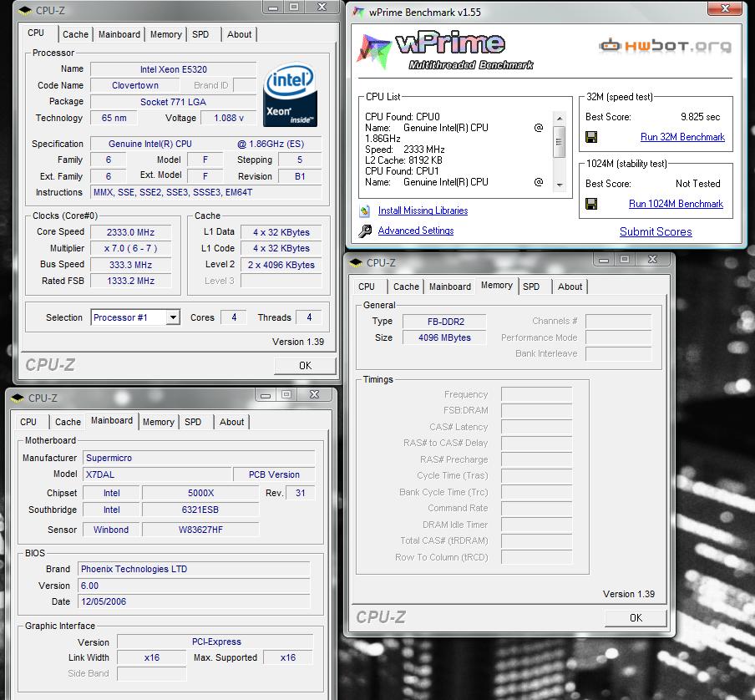Click the CPU-Z chip icon in top-left window title
This screenshot has height=700, width=755.
(x=25, y=11)
